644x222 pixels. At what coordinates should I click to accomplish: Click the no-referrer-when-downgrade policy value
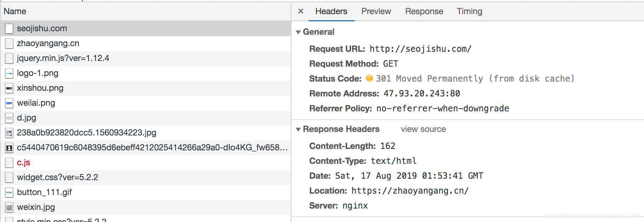(443, 109)
